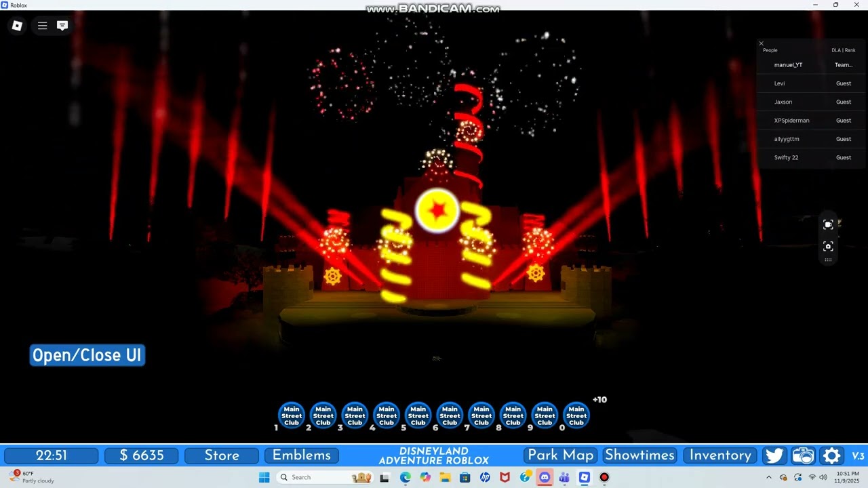The width and height of the screenshot is (868, 488).
Task: Open the game settings gear
Action: tap(832, 455)
